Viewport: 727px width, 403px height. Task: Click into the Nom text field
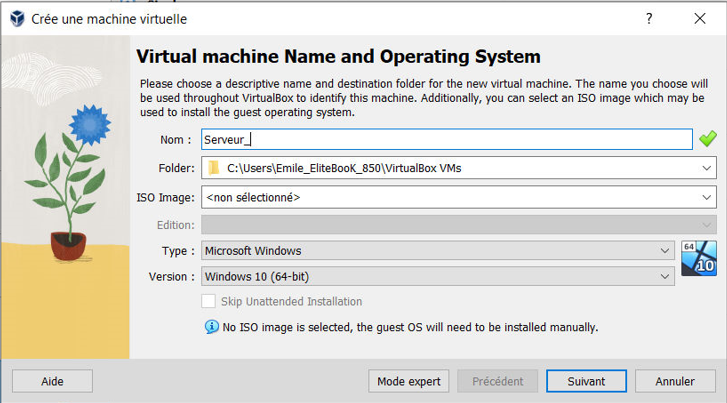tap(445, 140)
